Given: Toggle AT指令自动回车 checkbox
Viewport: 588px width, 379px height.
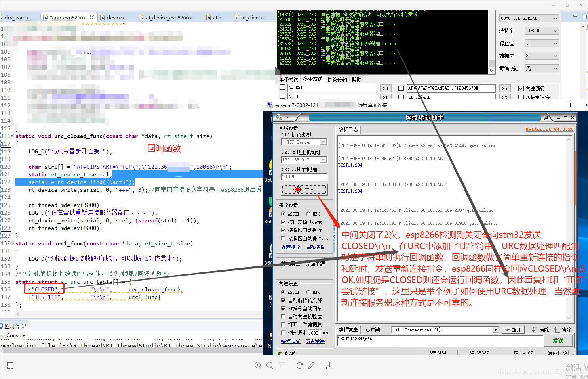Looking at the screenshot, I should (x=283, y=308).
